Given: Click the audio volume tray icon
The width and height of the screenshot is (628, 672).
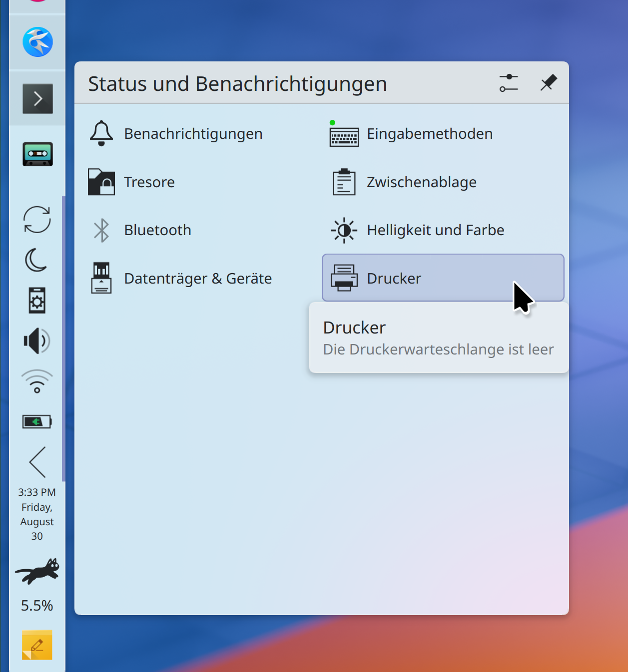Looking at the screenshot, I should click(x=37, y=341).
